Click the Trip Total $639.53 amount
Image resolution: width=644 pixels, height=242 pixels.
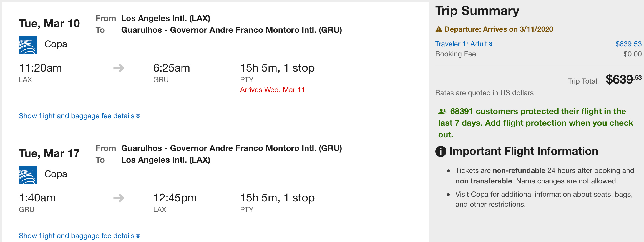click(623, 80)
